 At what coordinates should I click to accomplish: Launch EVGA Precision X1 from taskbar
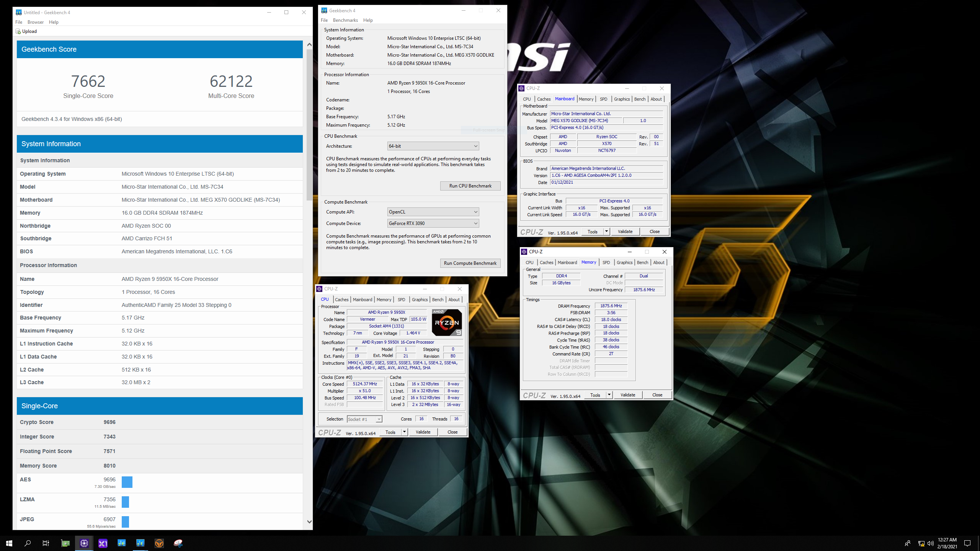[x=103, y=543]
